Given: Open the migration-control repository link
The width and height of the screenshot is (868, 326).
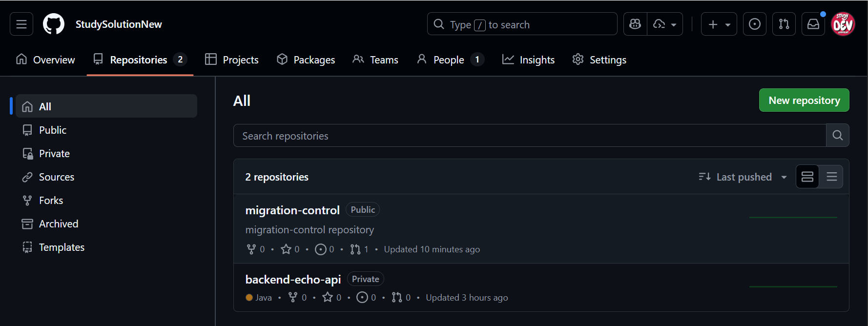Looking at the screenshot, I should point(292,210).
